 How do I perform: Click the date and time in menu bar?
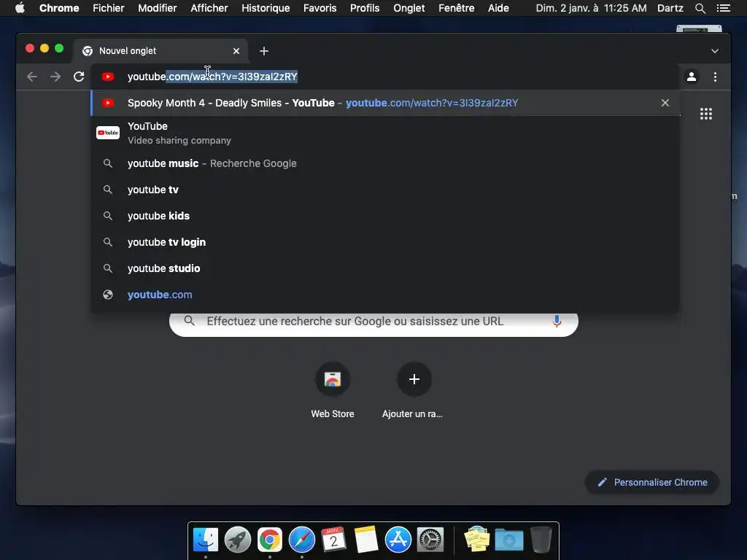[591, 8]
